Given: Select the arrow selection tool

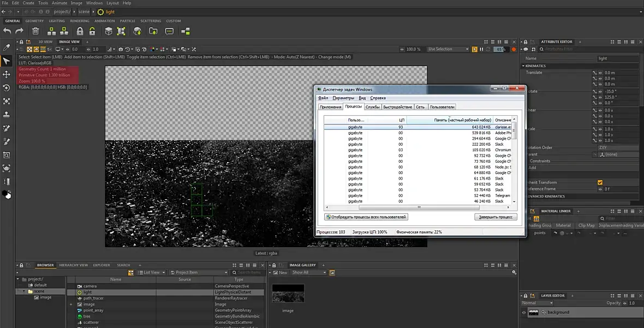Looking at the screenshot, I should 7,61.
